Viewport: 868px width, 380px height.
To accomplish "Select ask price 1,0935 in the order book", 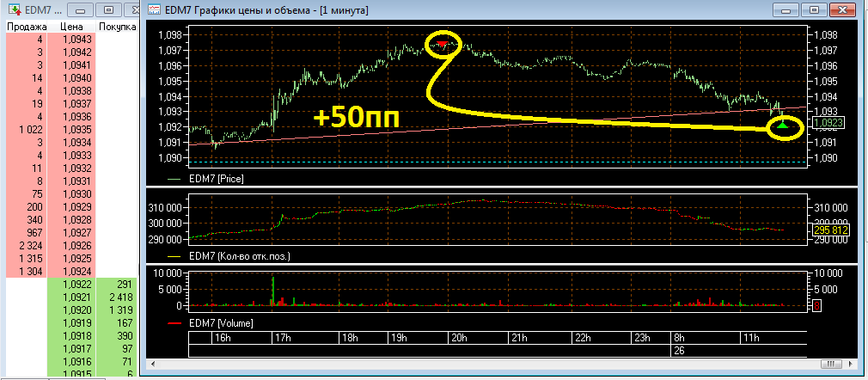I will coord(71,130).
